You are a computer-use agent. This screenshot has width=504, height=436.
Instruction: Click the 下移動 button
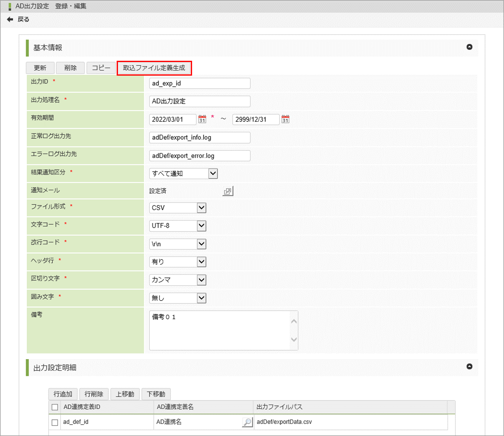point(156,394)
